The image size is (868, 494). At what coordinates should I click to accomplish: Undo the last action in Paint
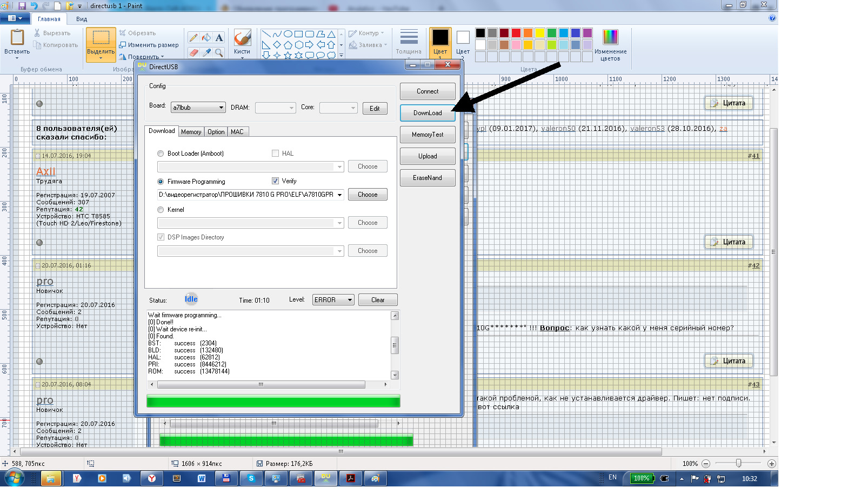click(34, 6)
